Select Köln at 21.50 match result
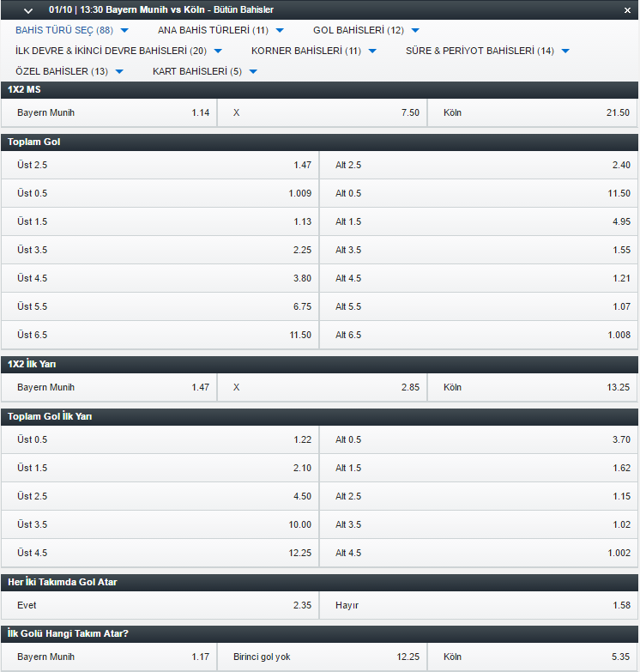Screen dimensions: 640x672 533,112
